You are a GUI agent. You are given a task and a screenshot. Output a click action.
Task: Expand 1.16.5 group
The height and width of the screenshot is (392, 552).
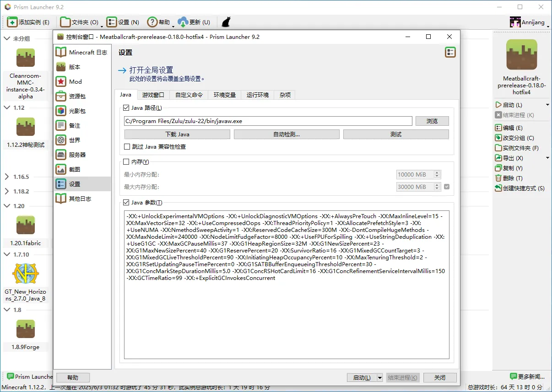pos(7,177)
